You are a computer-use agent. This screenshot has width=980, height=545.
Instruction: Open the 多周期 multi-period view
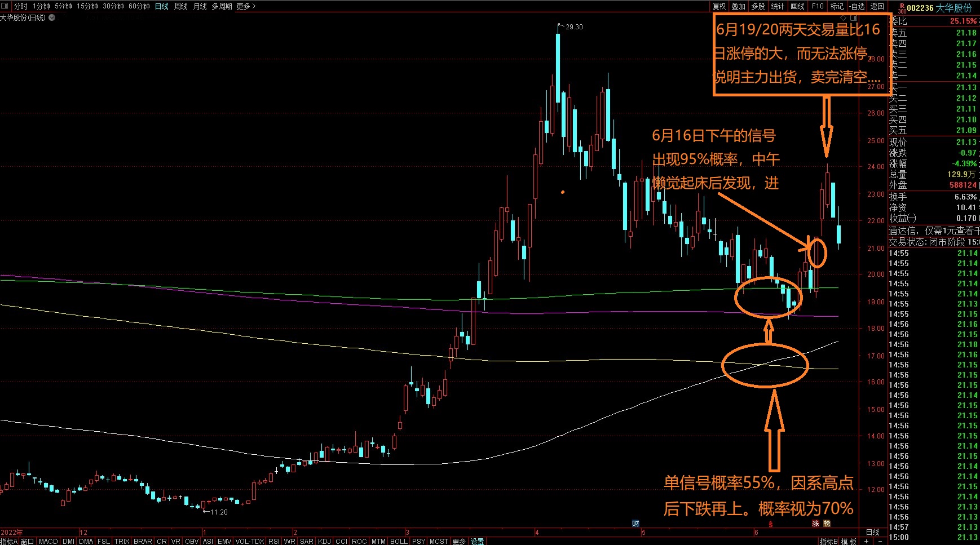coord(222,6)
